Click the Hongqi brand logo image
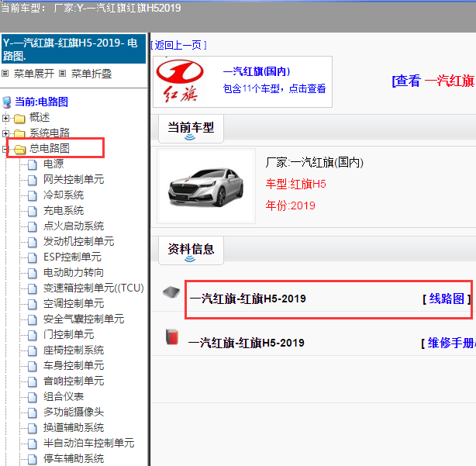The height and width of the screenshot is (466, 476). coord(180,81)
